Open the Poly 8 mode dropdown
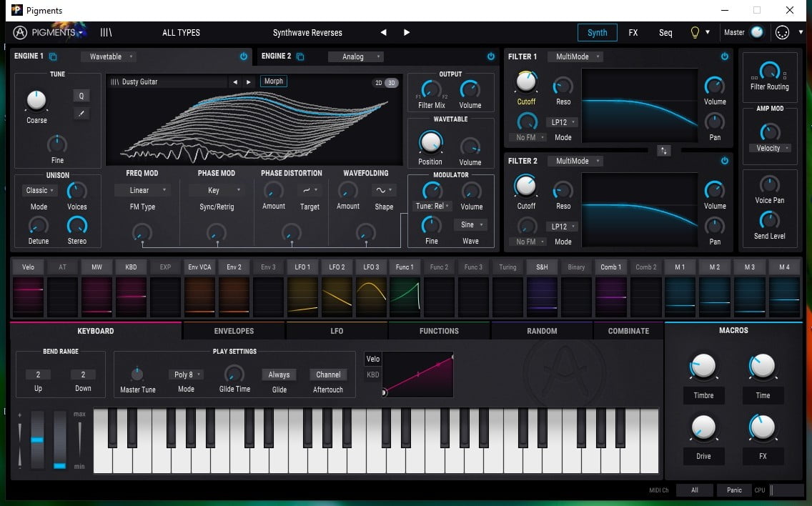 (x=187, y=374)
